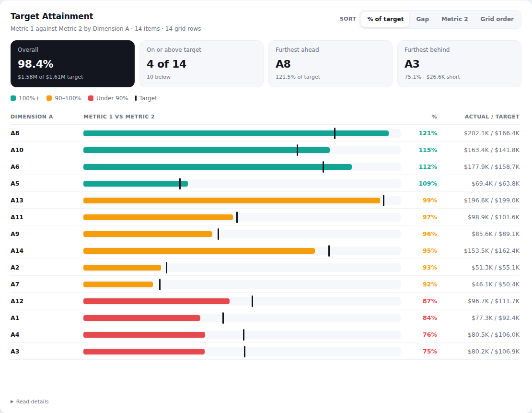The image size is (532, 413).
Task: Click the SORT label
Action: 348,19
